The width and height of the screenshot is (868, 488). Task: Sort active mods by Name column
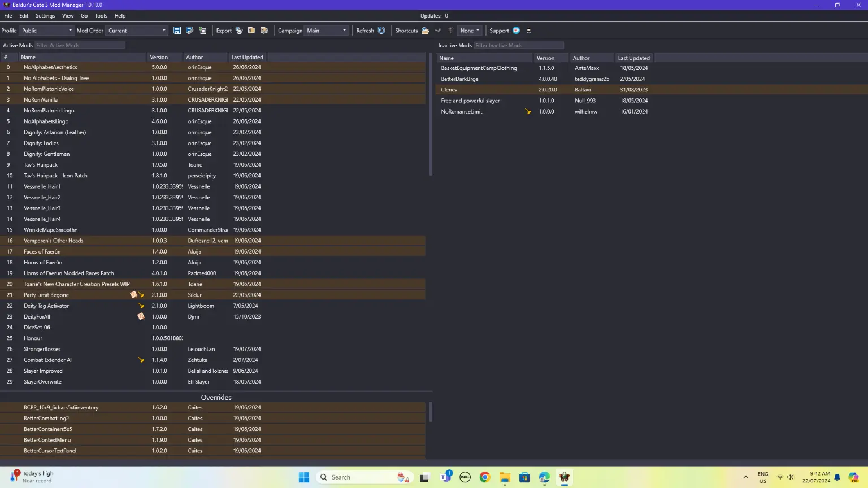tap(82, 57)
